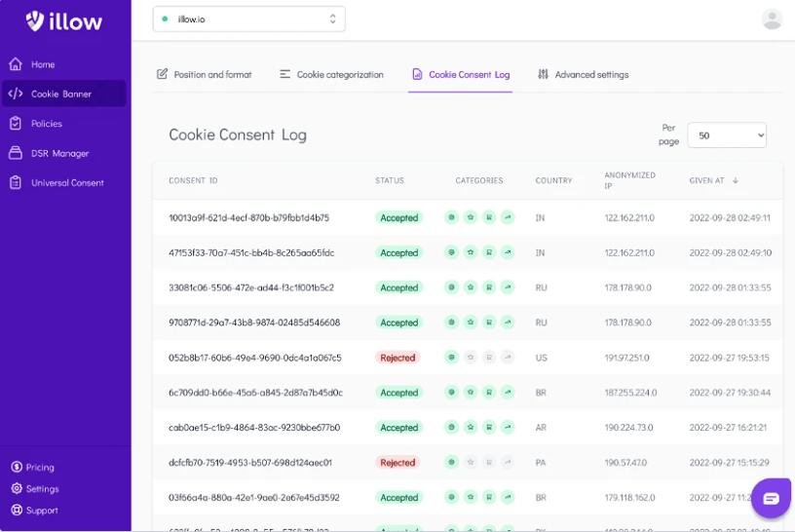Select Cookie Banner in the sidebar
Image resolution: width=795 pixels, height=532 pixels.
click(60, 94)
